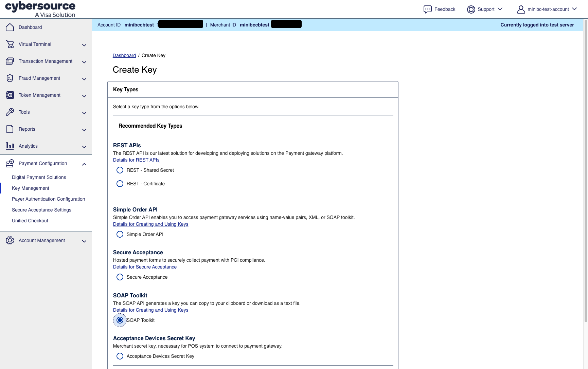588x369 pixels.
Task: Click the Feedback text button
Action: click(445, 9)
